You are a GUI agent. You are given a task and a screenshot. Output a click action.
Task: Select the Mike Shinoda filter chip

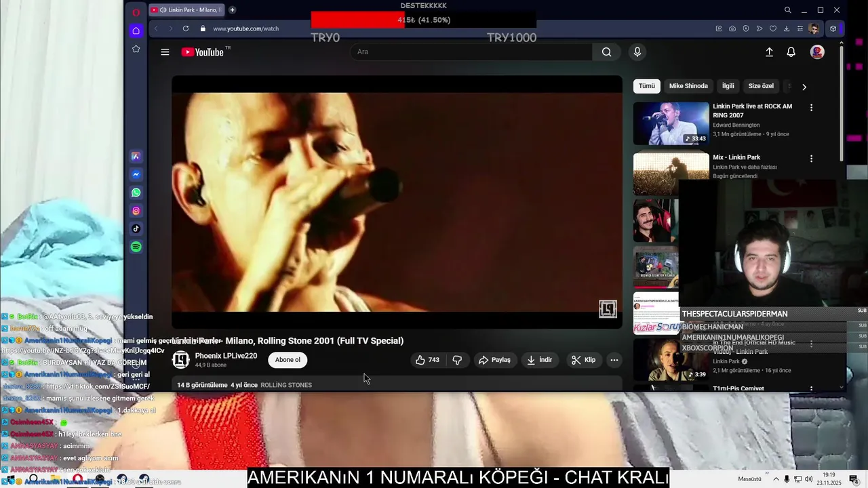688,86
